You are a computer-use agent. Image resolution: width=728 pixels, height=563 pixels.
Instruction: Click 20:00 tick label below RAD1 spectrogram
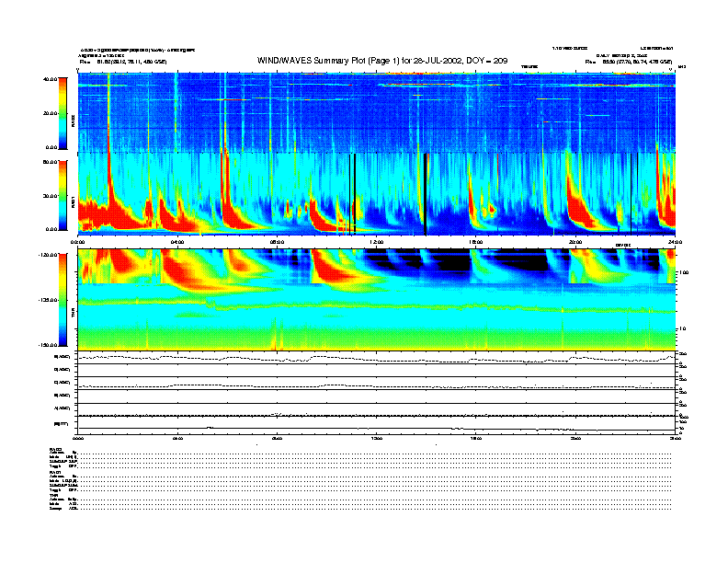[x=575, y=242]
